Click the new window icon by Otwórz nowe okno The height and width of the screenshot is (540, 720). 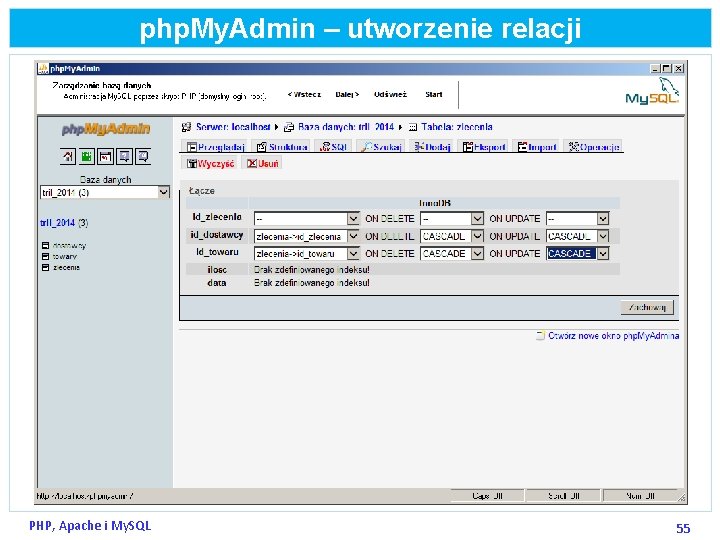tap(540, 336)
